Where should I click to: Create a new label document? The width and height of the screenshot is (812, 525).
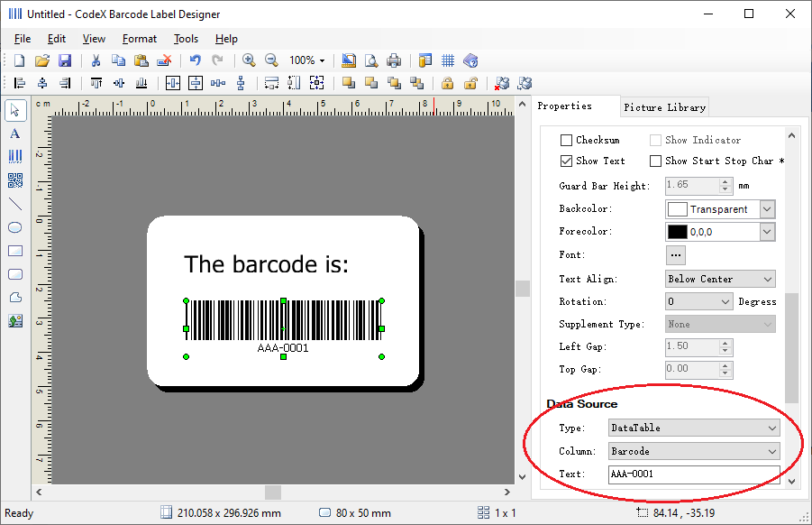point(19,60)
